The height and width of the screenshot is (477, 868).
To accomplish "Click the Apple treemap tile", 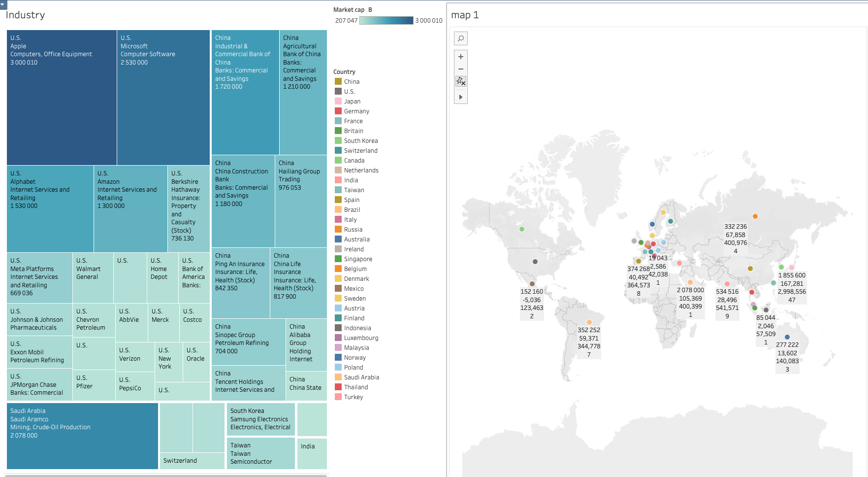I will pos(62,98).
